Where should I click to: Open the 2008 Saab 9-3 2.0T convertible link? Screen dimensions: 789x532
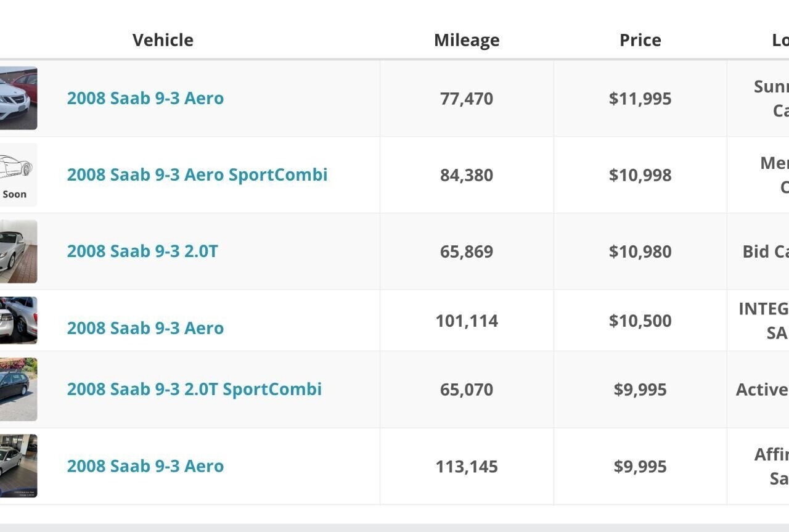(142, 252)
